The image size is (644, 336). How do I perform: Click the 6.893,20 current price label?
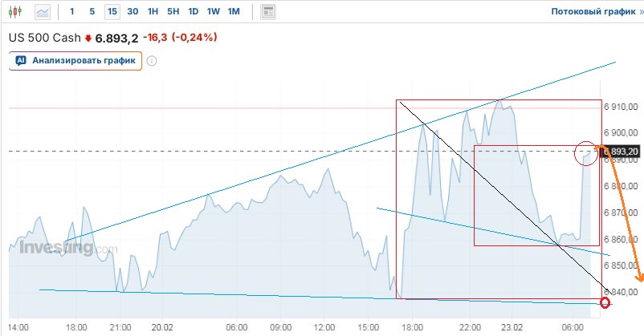[622, 152]
